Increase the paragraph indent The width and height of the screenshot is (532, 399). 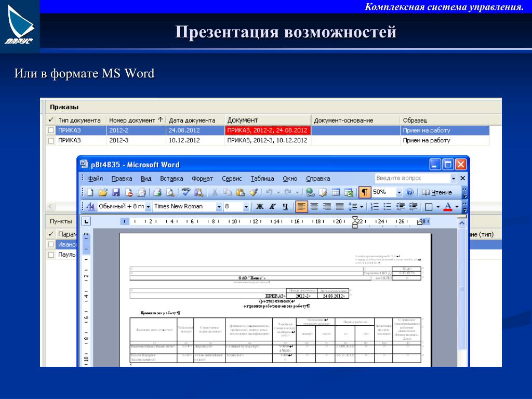click(413, 206)
